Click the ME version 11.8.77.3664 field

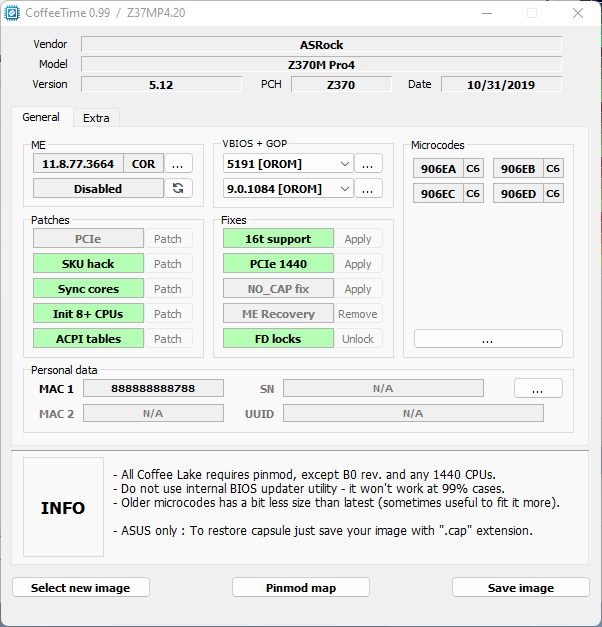[78, 164]
